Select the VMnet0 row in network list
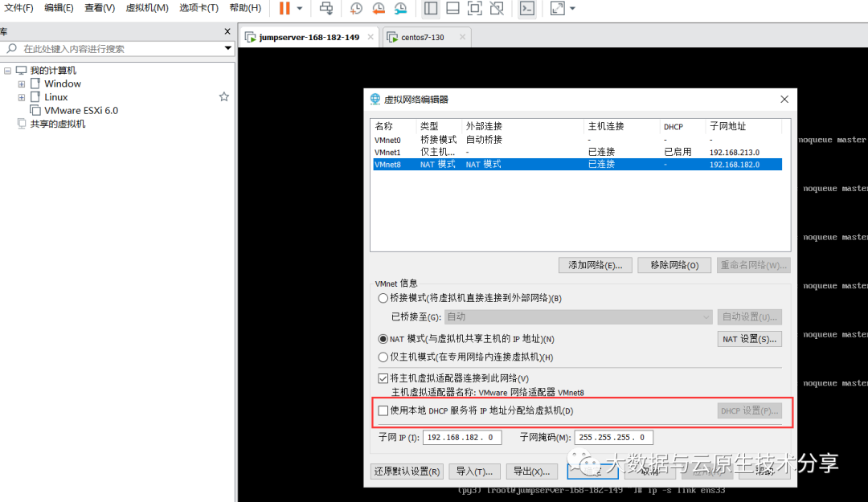 [577, 140]
